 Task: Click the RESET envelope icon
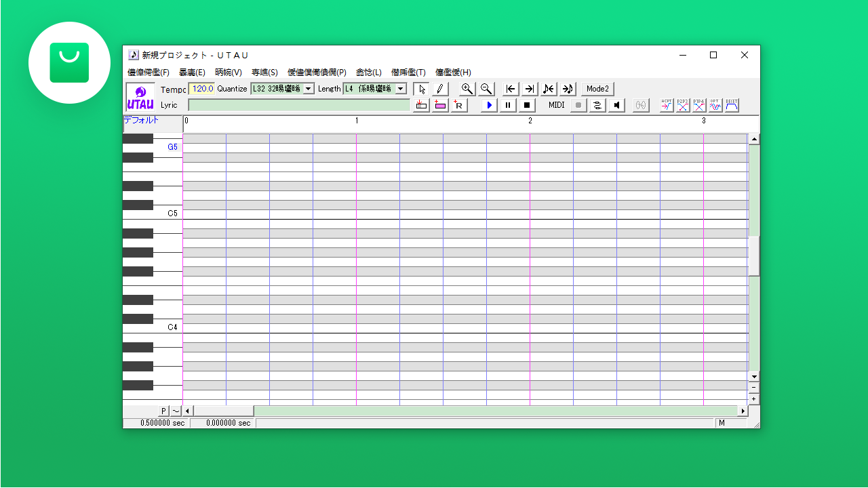click(x=732, y=105)
